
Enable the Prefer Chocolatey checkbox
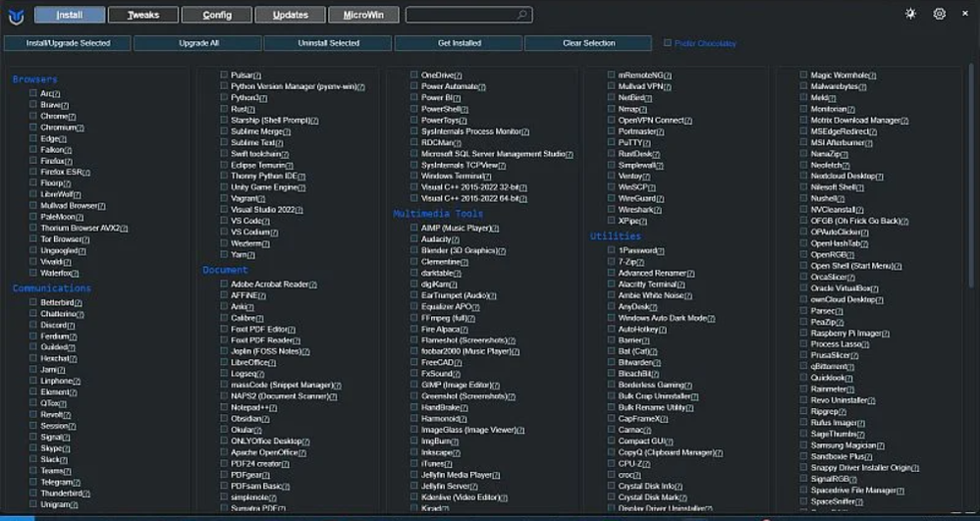point(668,43)
